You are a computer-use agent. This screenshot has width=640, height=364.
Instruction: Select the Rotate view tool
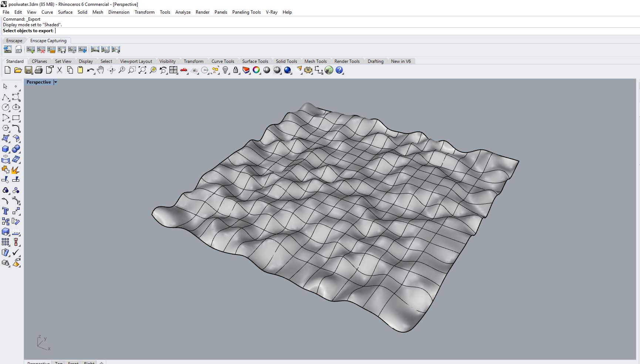pos(111,70)
